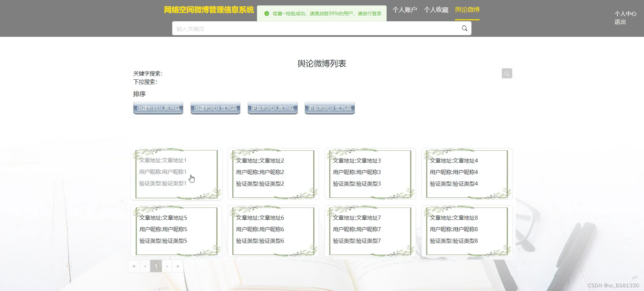This screenshot has height=291, width=644.
Task: Open the card for 文章地址4
Action: tap(467, 174)
